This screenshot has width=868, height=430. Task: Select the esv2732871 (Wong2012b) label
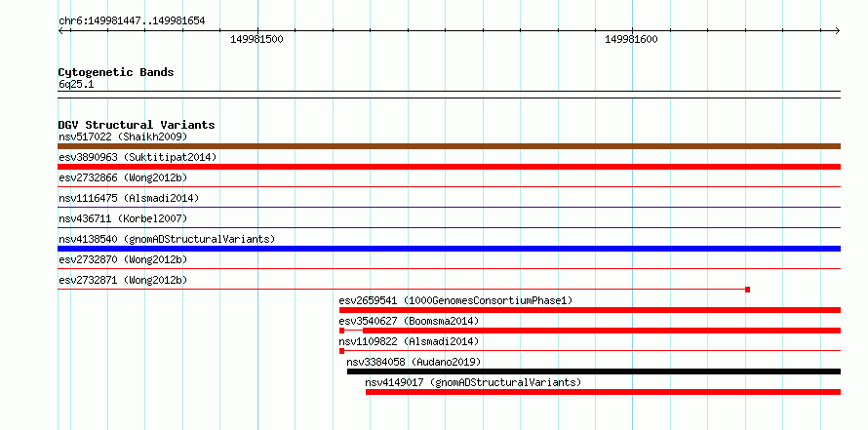coord(123,280)
